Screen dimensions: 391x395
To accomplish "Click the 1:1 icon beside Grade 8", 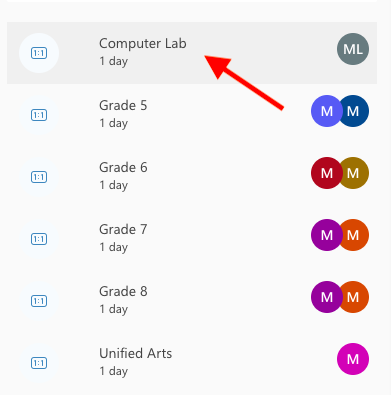I will [x=39, y=301].
